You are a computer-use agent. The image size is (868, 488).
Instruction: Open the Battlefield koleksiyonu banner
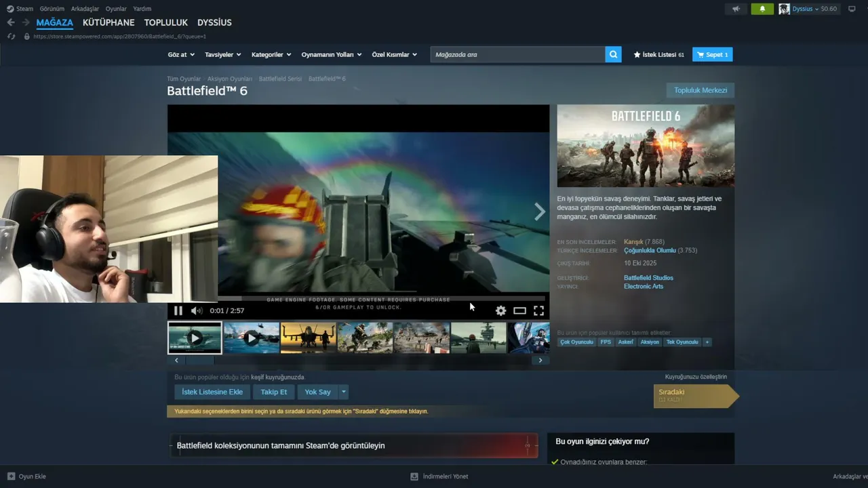click(353, 445)
